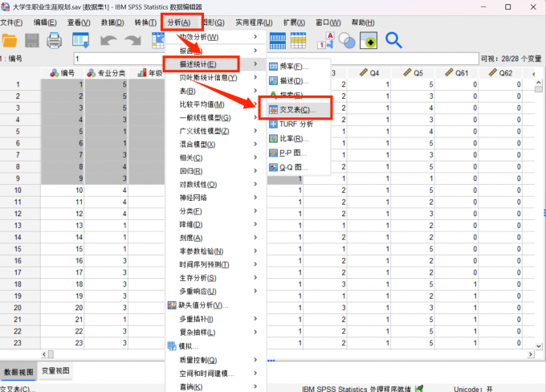This screenshot has height=392, width=546.
Task: Open the 生存分析(S) menu entry
Action: 216,278
